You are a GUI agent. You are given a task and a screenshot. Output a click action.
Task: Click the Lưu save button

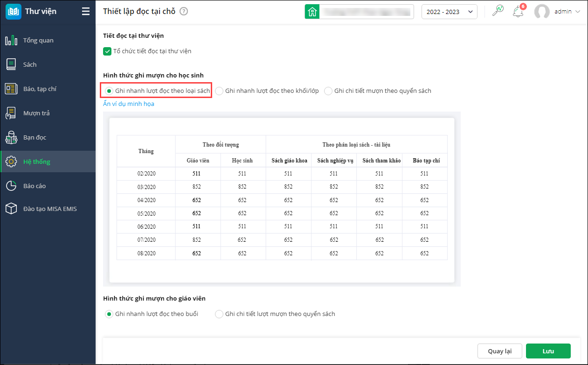pos(548,351)
